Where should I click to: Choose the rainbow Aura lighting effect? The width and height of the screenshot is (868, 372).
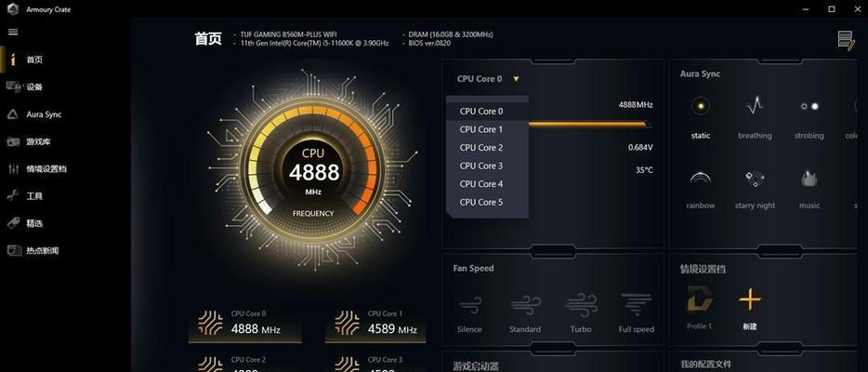point(701,190)
